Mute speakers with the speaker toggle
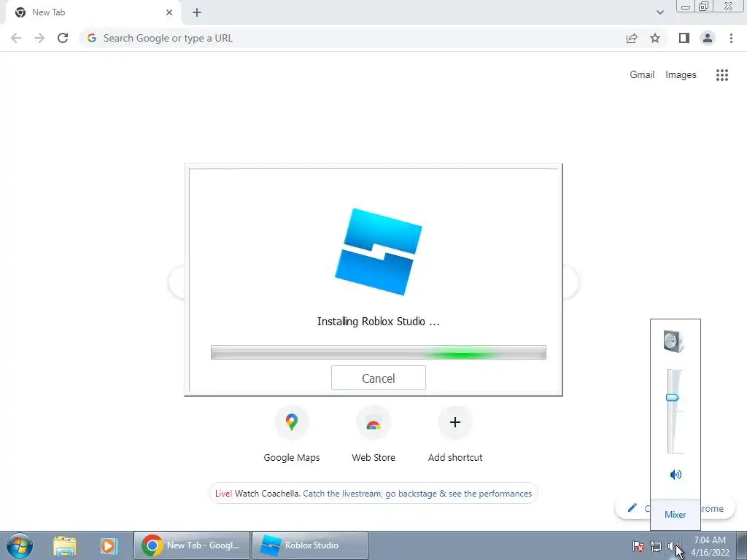The width and height of the screenshot is (747, 560). pos(676,474)
